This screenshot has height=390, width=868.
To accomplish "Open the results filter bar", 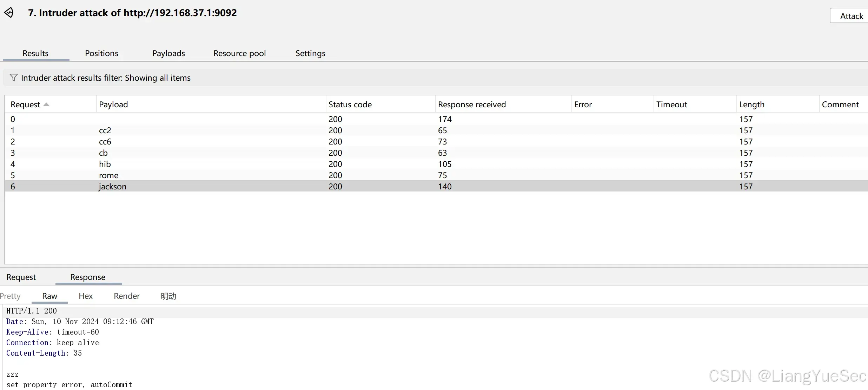I will [105, 78].
